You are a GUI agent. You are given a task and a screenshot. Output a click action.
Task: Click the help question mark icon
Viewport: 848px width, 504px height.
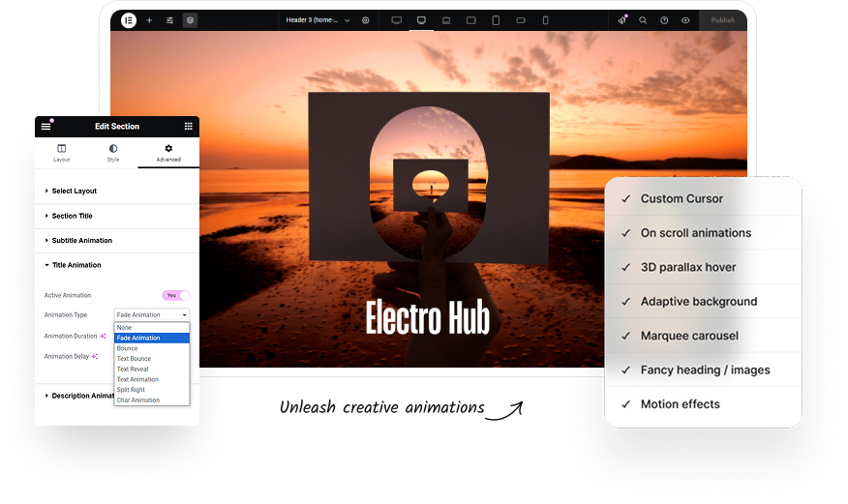pos(664,20)
